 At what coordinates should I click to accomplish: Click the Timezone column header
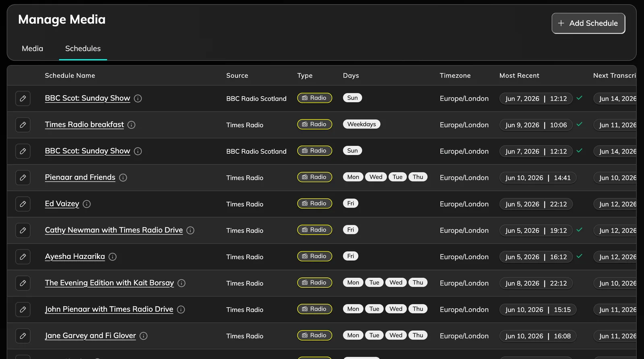click(x=455, y=76)
